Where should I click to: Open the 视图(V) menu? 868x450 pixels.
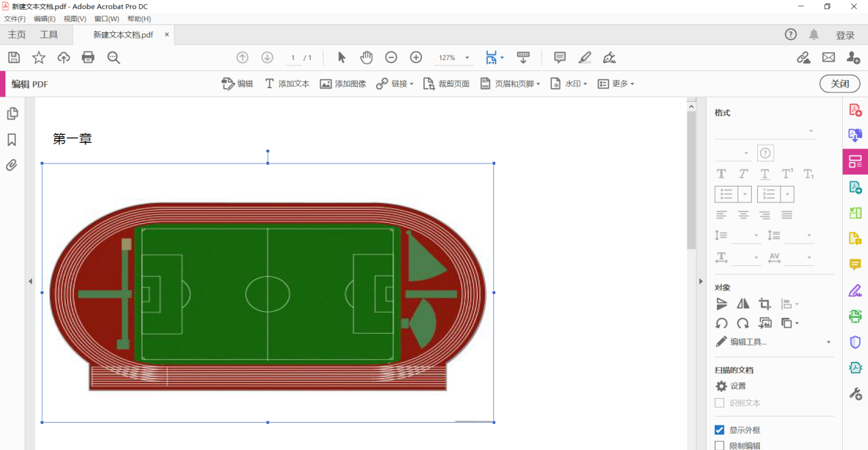75,18
